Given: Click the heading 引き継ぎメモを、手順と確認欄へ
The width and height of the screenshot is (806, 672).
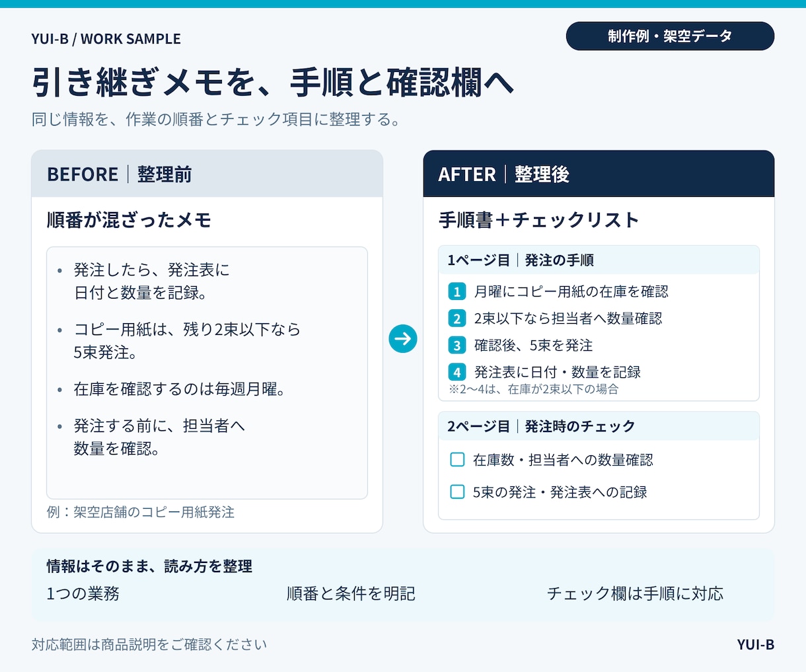Looking at the screenshot, I should tap(272, 83).
